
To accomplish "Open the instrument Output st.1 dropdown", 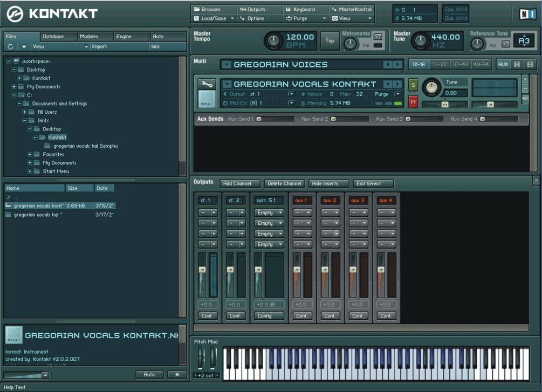I will (x=291, y=94).
